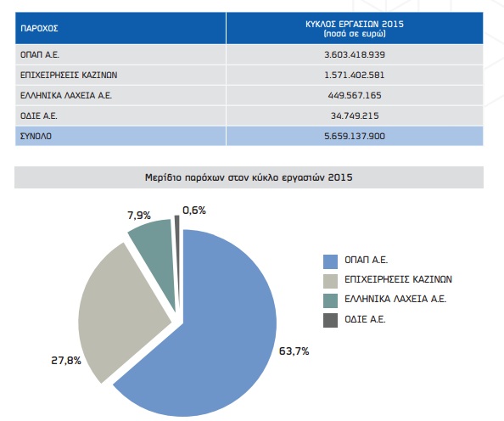Click legend text ΟΠΑΠ Α.Ε.
This screenshot has width=504, height=421.
pyautogui.click(x=366, y=260)
